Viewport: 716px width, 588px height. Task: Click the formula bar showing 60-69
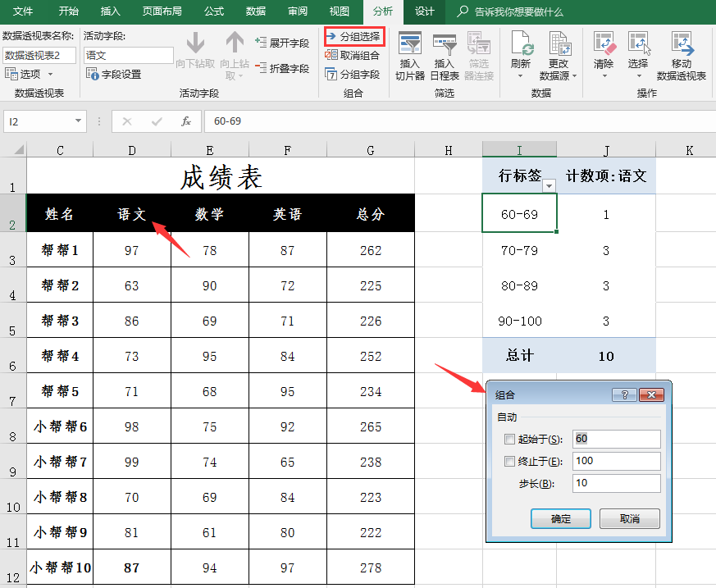[460, 121]
